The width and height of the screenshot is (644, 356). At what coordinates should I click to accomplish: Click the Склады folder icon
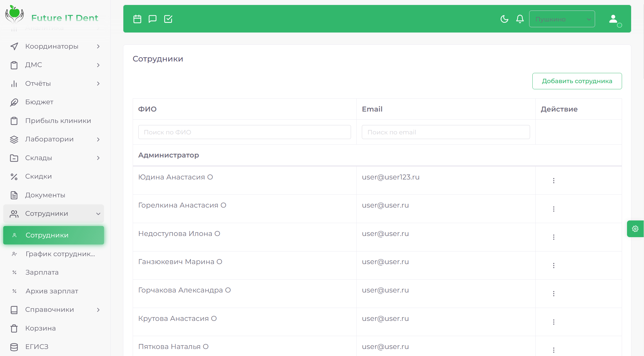point(14,158)
